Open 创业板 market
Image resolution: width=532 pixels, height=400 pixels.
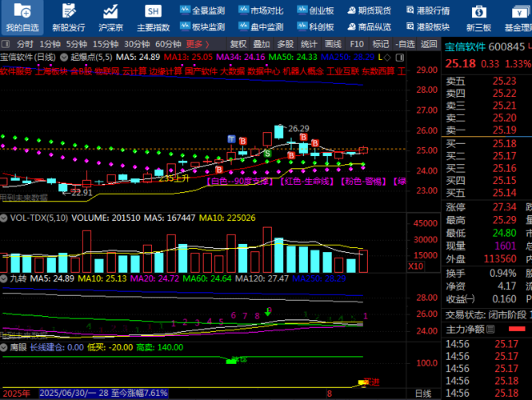[x=315, y=10]
